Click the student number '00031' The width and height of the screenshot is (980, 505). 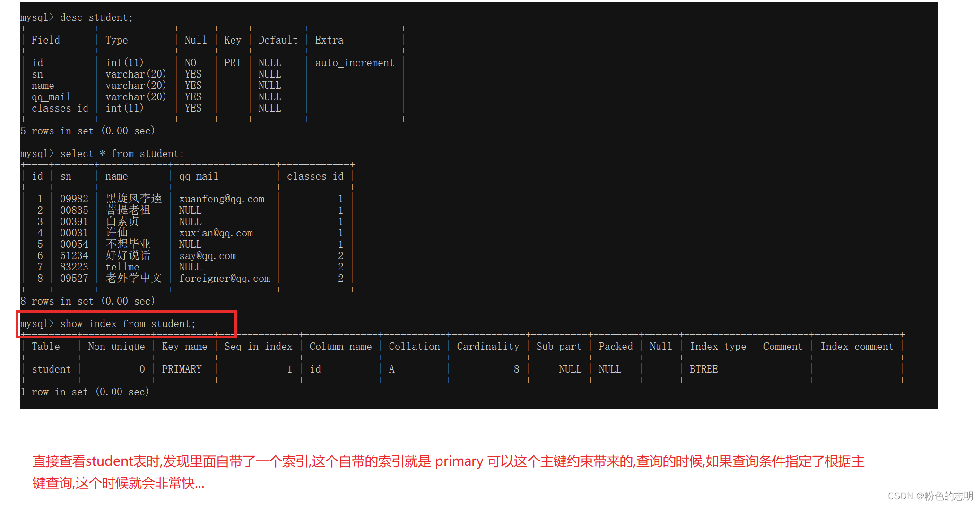point(74,233)
